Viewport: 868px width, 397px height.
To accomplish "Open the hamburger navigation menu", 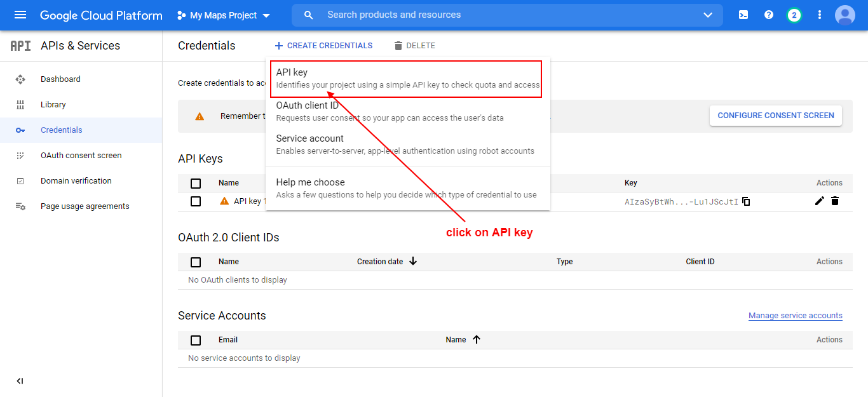I will pyautogui.click(x=20, y=15).
